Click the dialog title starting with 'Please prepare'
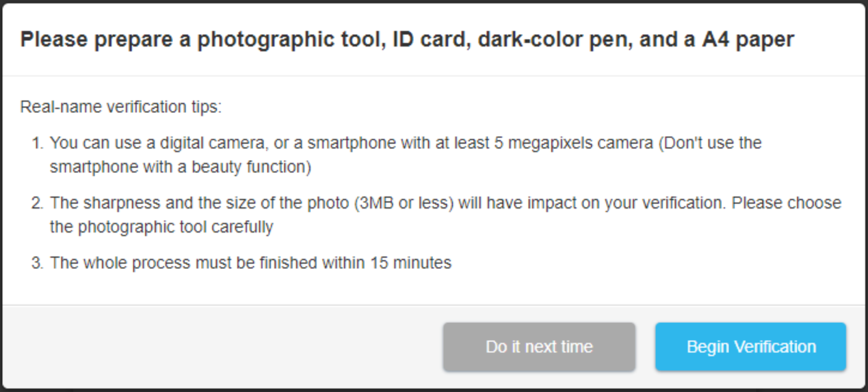 [x=406, y=40]
